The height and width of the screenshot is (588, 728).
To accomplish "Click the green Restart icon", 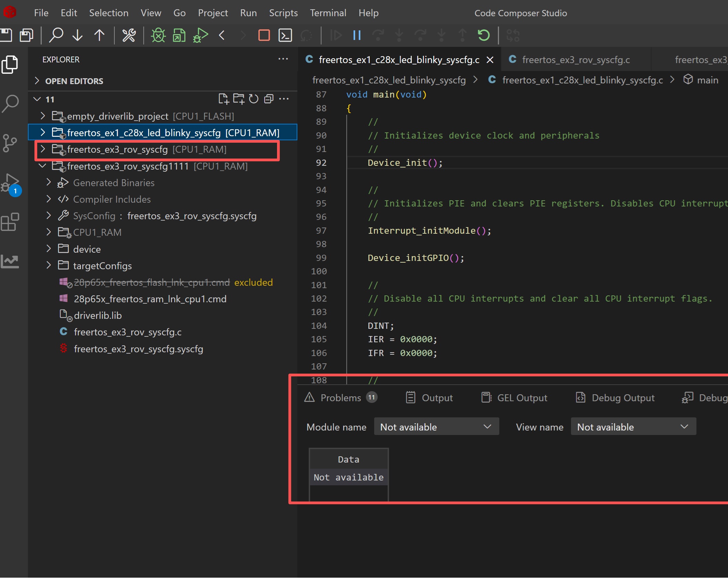I will pos(484,35).
